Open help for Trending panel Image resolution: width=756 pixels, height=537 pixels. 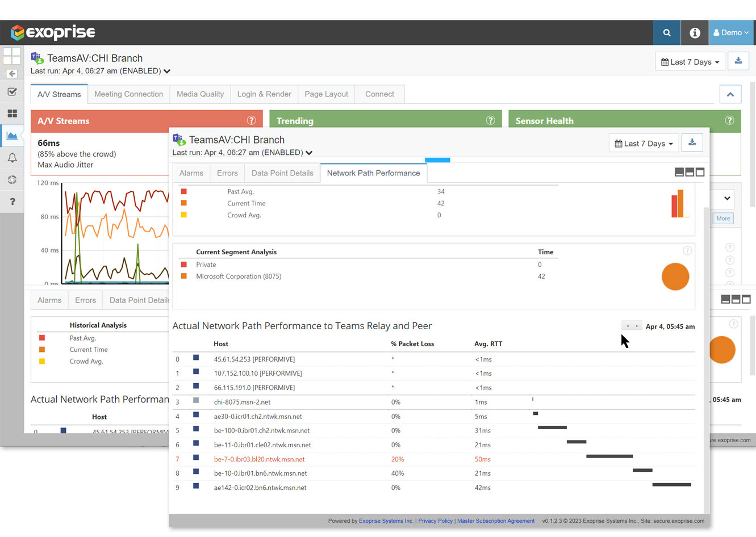[x=490, y=120]
